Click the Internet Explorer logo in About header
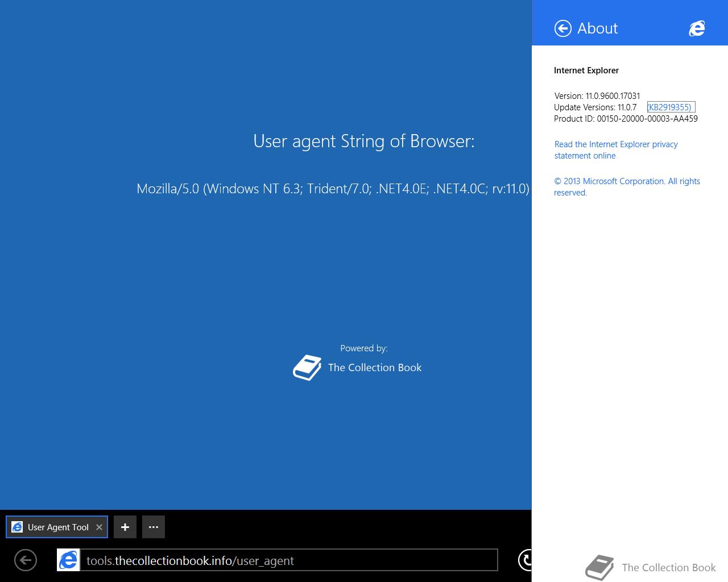Screen dimensions: 728x582 [x=697, y=28]
